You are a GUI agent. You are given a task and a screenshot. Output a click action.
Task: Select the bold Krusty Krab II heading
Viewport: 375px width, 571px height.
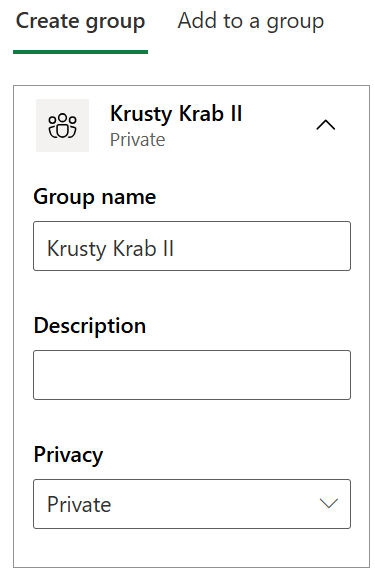coord(176,114)
